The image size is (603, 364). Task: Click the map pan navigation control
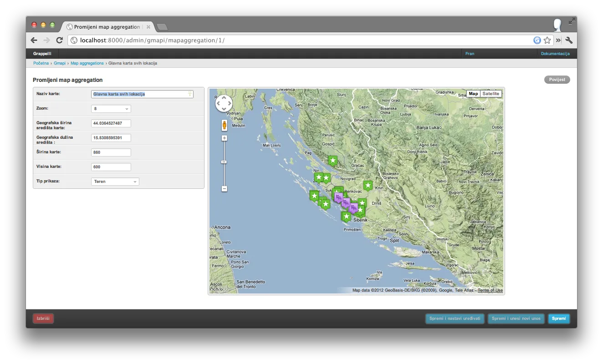tap(224, 104)
